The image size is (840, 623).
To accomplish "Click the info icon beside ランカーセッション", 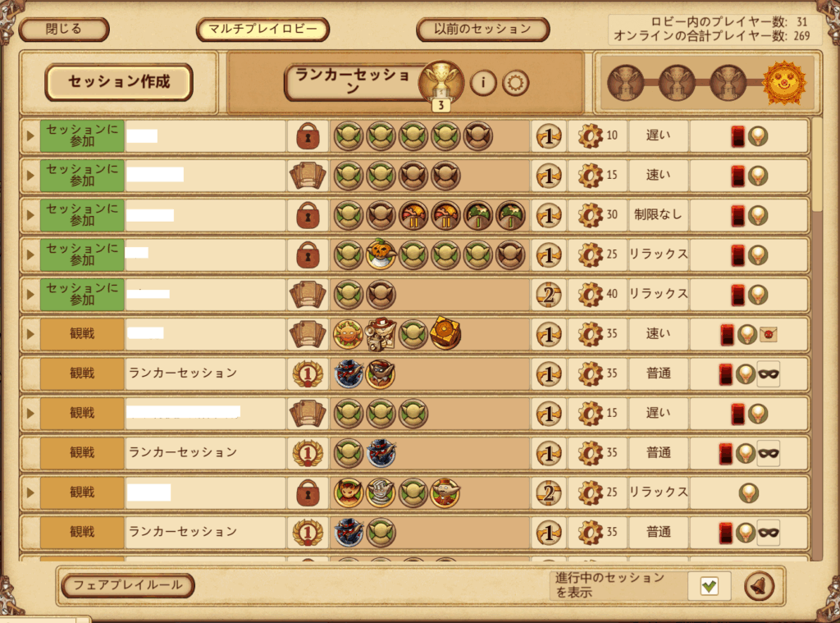I will click(483, 83).
